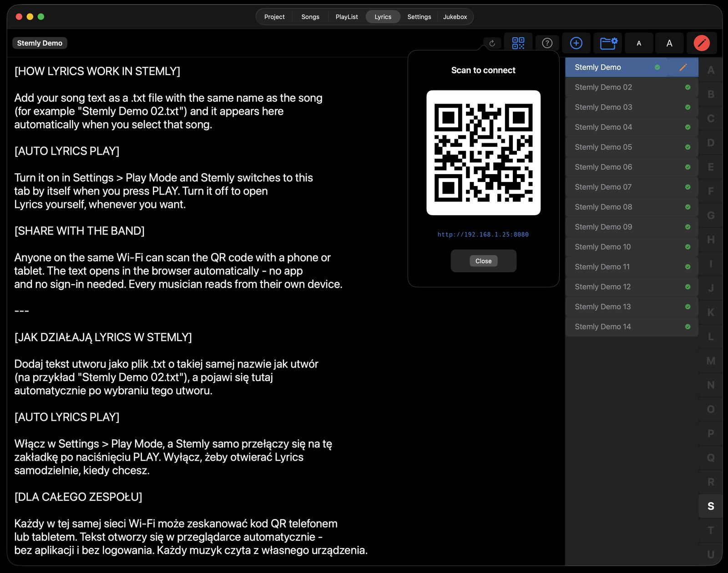The height and width of the screenshot is (573, 728).
Task: Click the QR code image
Action: click(x=483, y=153)
